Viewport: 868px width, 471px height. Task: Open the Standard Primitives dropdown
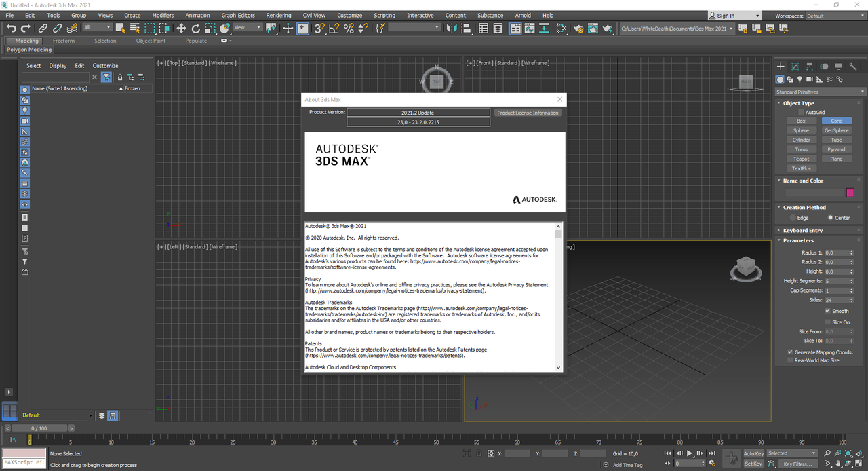pyautogui.click(x=821, y=92)
